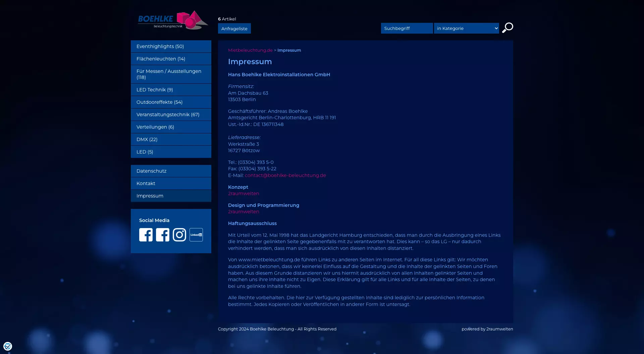Click the 'Konzept' heading
Screen dimensions: 644x354
(x=238, y=187)
